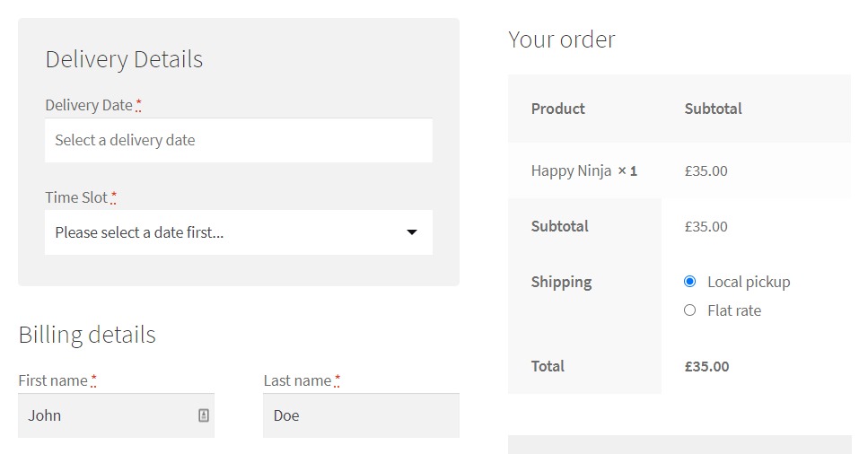Click the Billing details heading

[x=87, y=335]
